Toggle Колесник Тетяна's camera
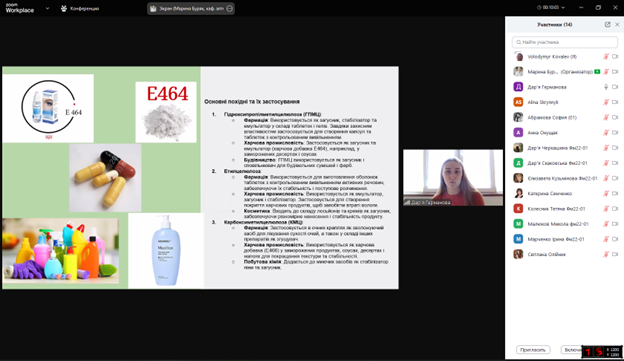Image resolution: width=624 pixels, height=361 pixels. pos(615,209)
